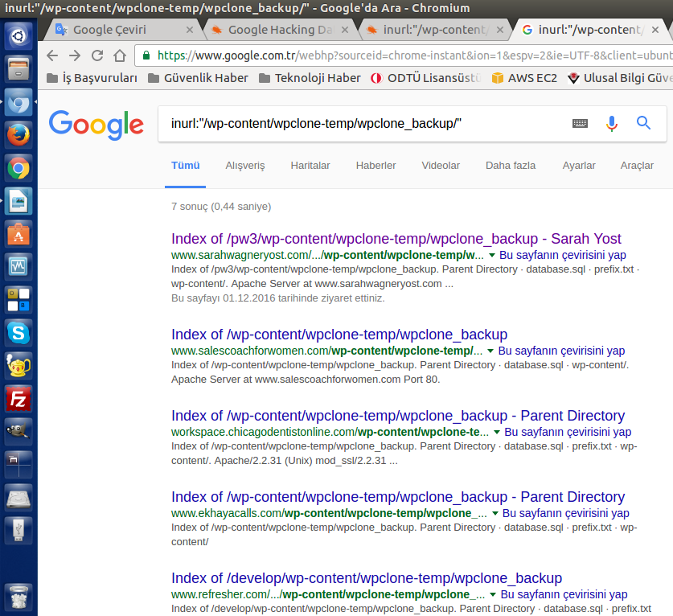Translate the salescoachforwomen.com result page
The width and height of the screenshot is (673, 616).
[561, 351]
